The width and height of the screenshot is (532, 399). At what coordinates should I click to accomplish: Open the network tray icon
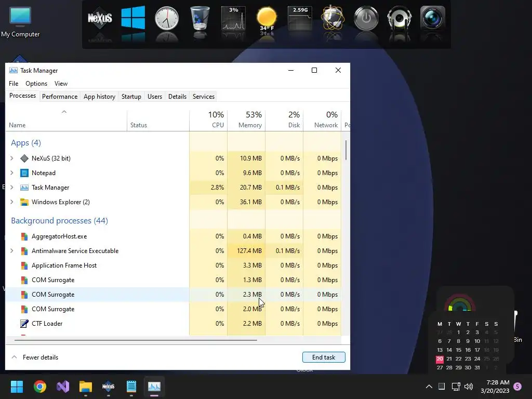point(456,386)
